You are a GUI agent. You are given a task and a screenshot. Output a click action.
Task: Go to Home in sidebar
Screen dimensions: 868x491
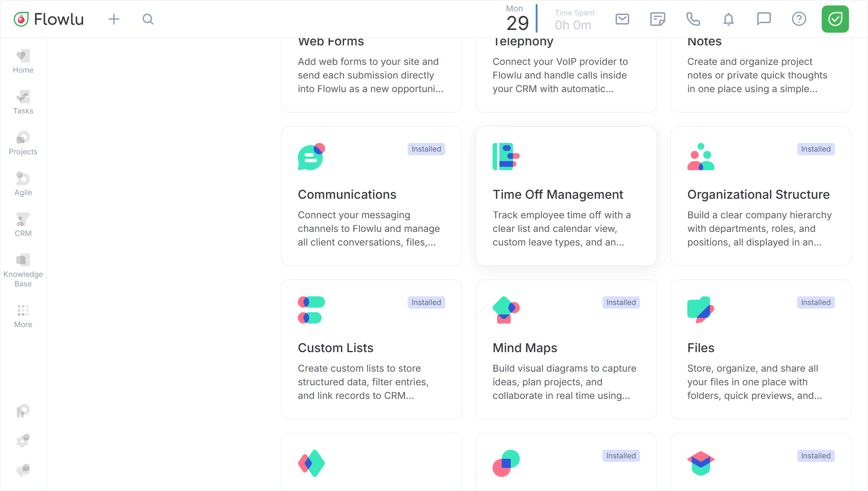pyautogui.click(x=23, y=61)
